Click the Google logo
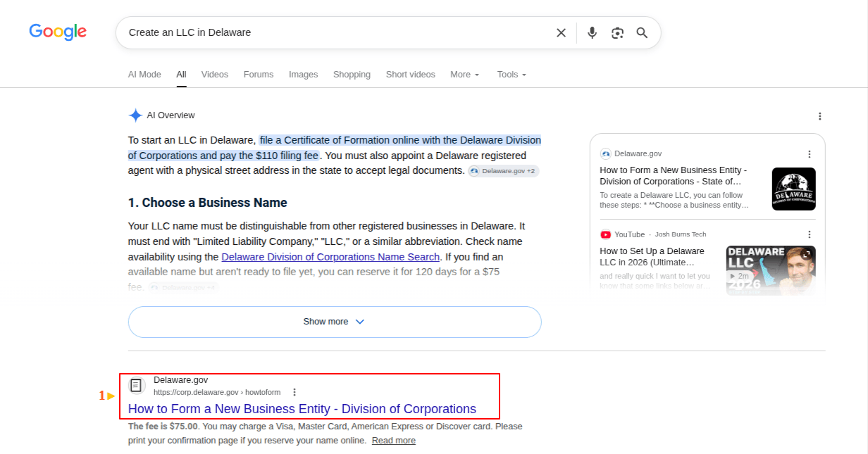868x454 pixels. 58,32
